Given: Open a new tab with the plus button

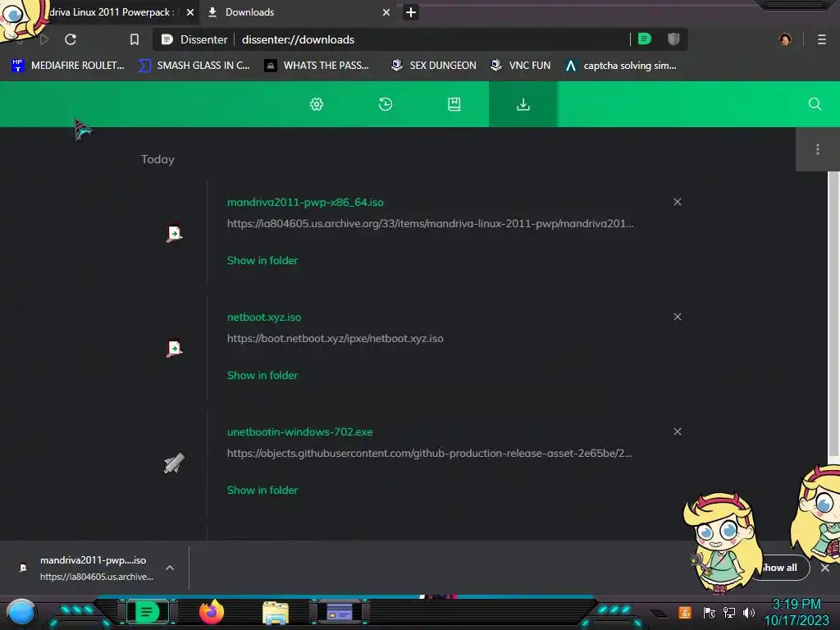Looking at the screenshot, I should [x=411, y=12].
